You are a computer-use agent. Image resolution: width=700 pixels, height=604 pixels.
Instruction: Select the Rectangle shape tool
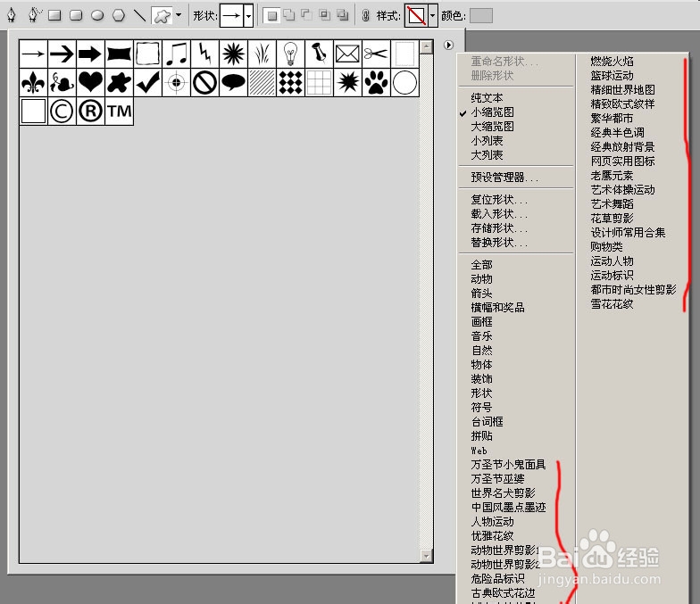(54, 16)
